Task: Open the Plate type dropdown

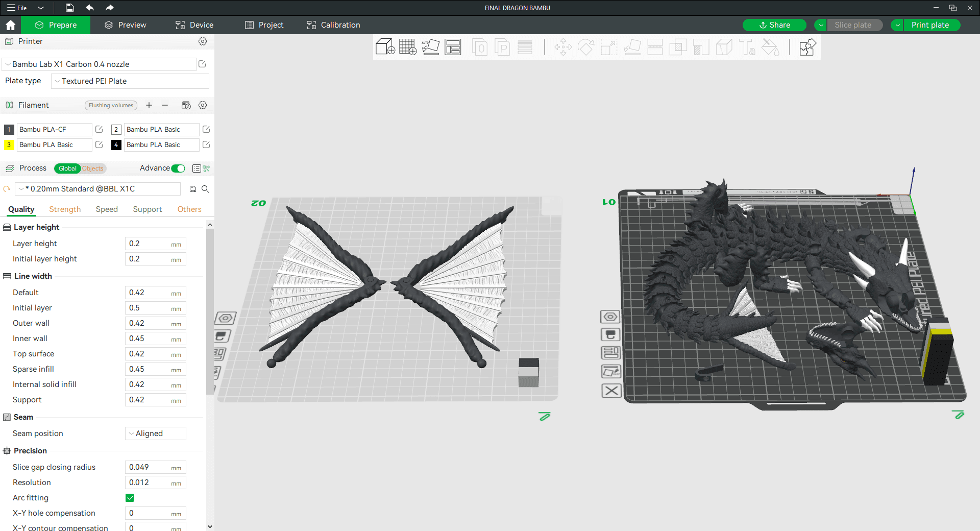Action: tap(130, 81)
